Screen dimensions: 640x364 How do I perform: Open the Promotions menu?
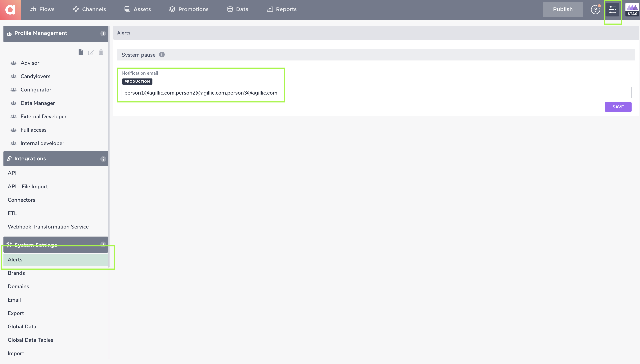(x=189, y=10)
